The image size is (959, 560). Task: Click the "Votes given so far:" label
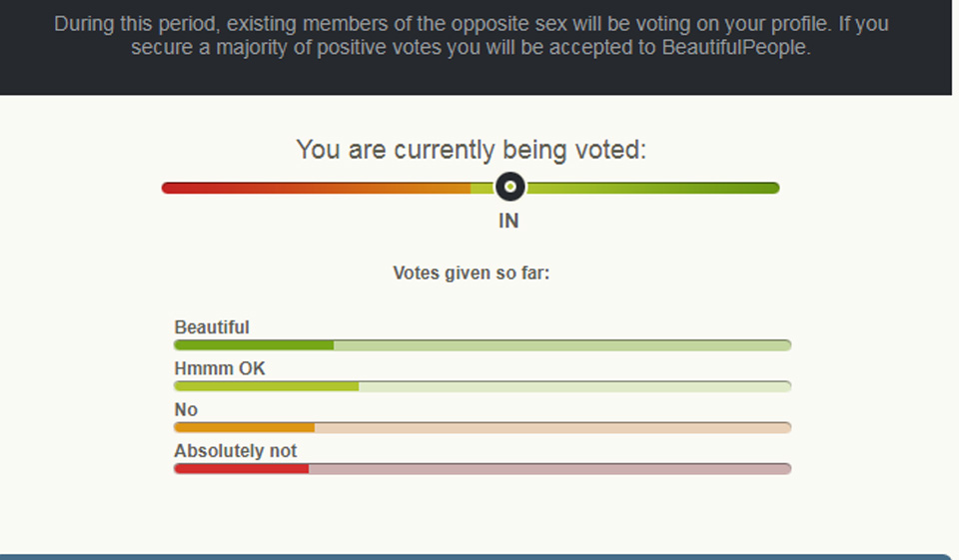tap(472, 273)
